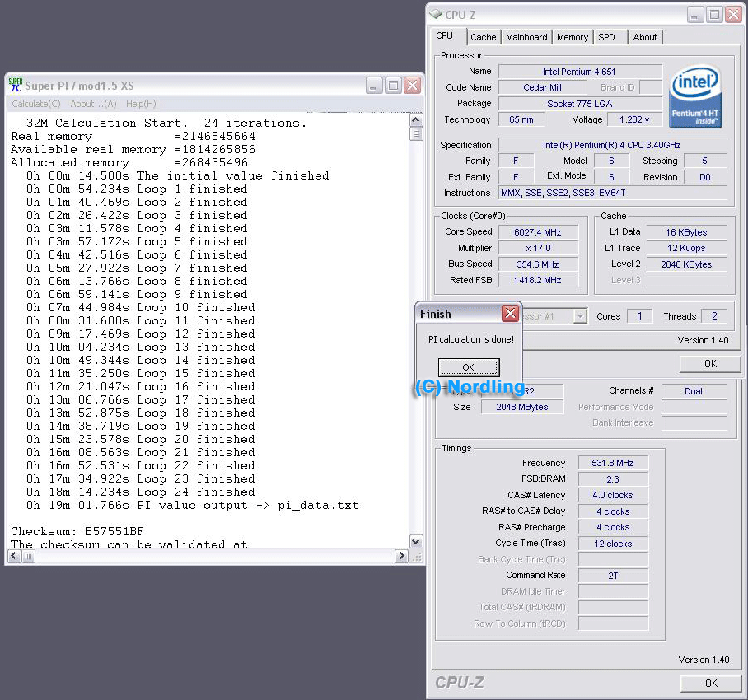Screen dimensions: 748x700
Task: Open the About...(A) menu in Super PI
Action: click(93, 104)
